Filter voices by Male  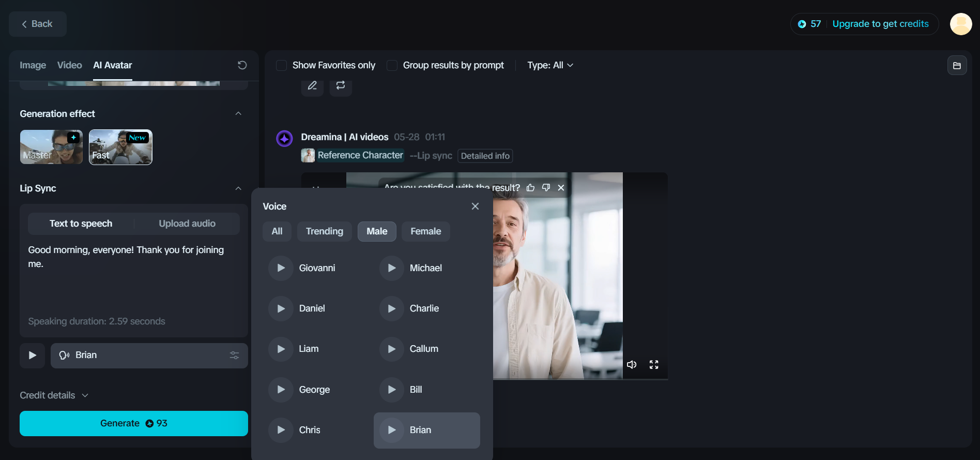click(377, 231)
